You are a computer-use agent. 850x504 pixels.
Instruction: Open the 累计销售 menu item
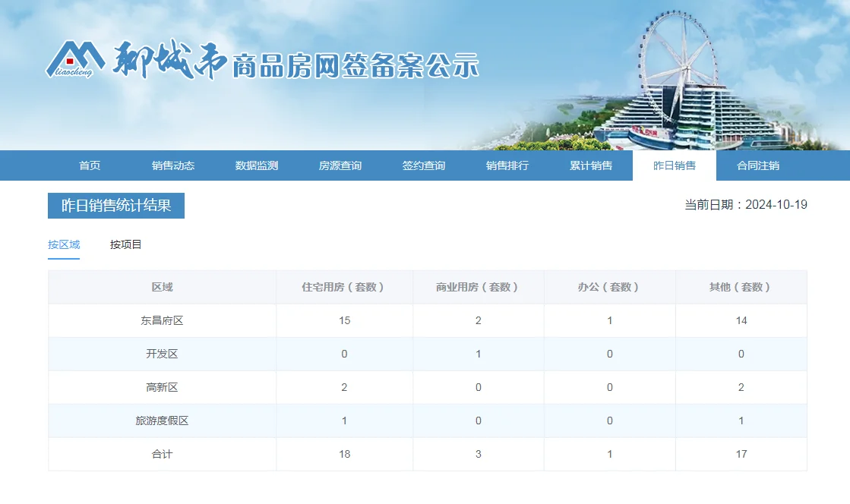(x=591, y=165)
